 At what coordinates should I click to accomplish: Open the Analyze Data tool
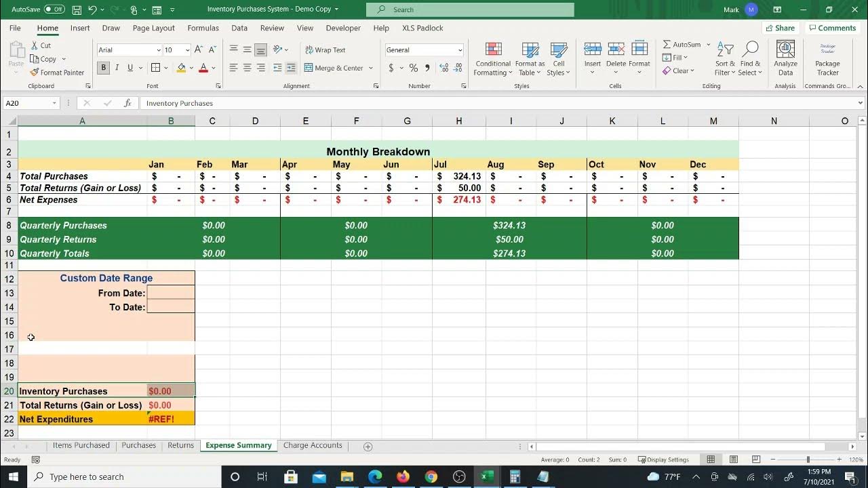coord(785,59)
